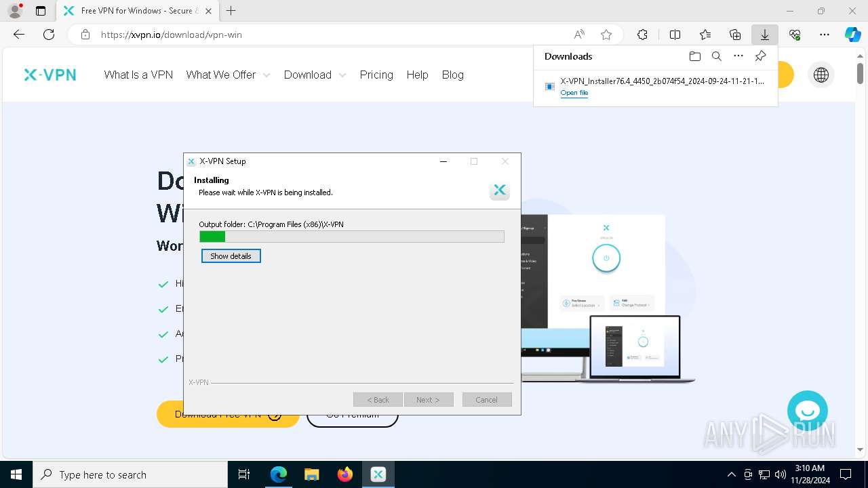Open the What Is a VPN page
This screenshot has height=488, width=868.
(x=138, y=75)
